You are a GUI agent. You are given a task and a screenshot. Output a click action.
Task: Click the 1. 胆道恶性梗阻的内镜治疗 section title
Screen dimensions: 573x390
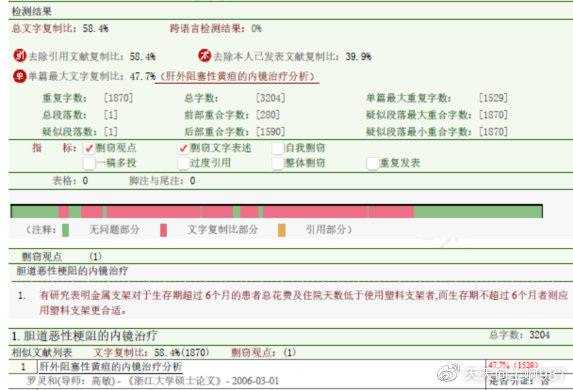click(x=85, y=336)
